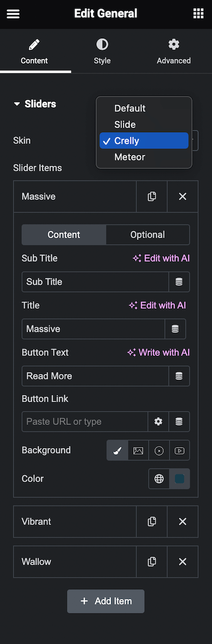The image size is (212, 644).
Task: Click the Button Link URL field
Action: (x=85, y=422)
